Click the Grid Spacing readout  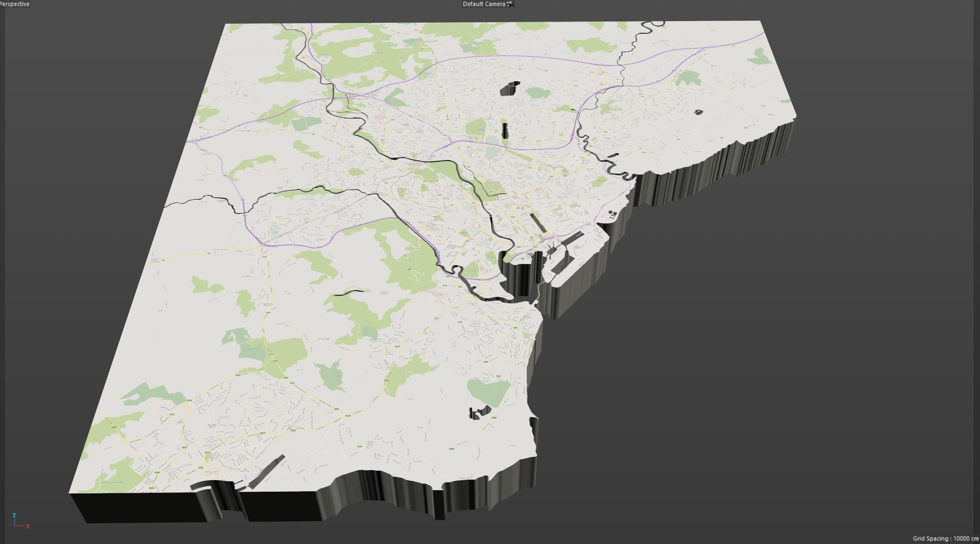tap(945, 538)
